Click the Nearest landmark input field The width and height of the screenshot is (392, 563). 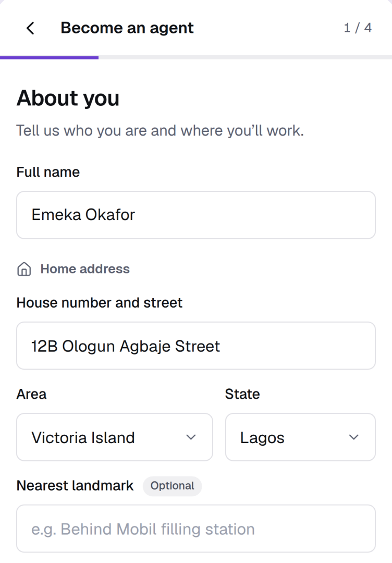click(x=196, y=529)
